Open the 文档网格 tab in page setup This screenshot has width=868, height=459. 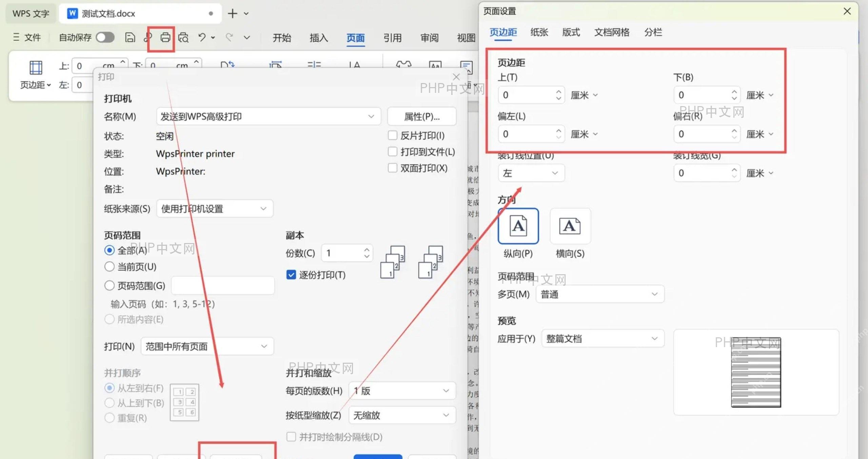coord(612,32)
